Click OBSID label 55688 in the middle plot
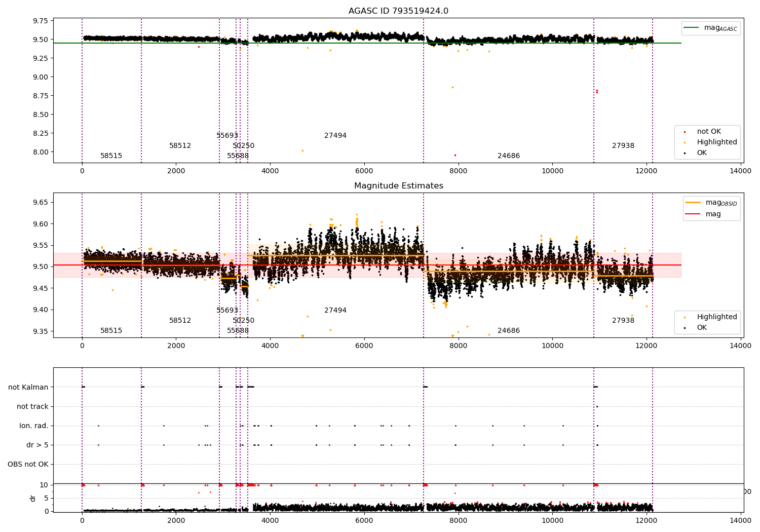Screen dimensions: 760x532 tap(238, 331)
